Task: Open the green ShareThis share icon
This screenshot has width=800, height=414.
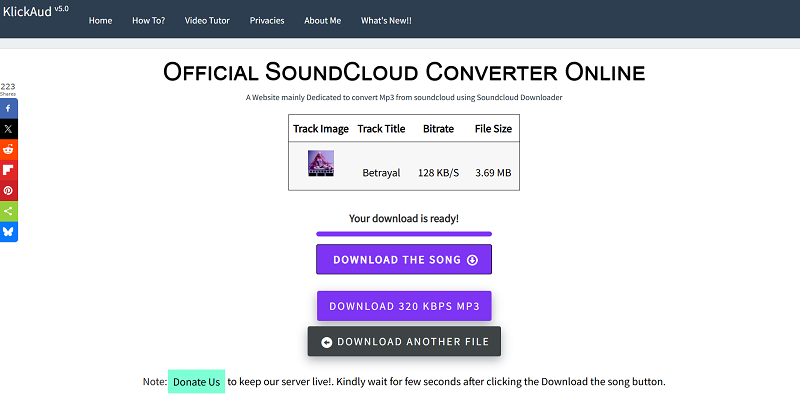Action: pyautogui.click(x=9, y=211)
